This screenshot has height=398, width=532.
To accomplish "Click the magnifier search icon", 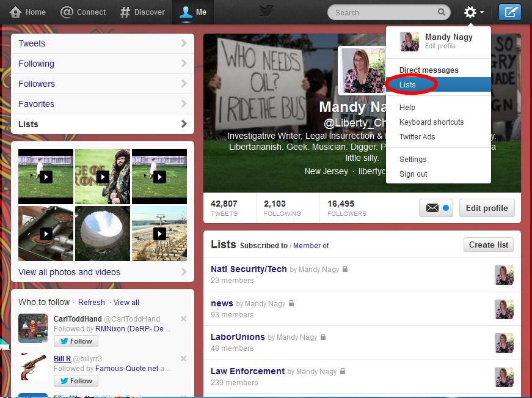I will point(441,12).
